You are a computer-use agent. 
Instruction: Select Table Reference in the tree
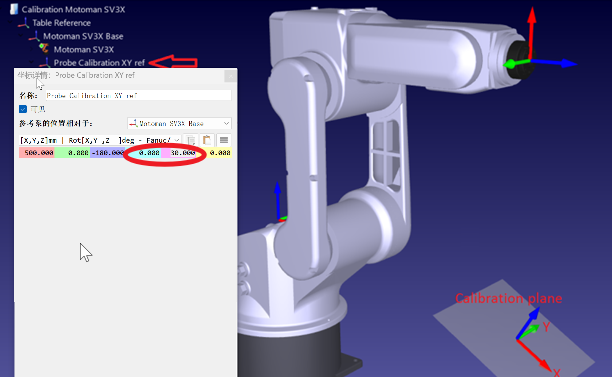click(x=61, y=23)
